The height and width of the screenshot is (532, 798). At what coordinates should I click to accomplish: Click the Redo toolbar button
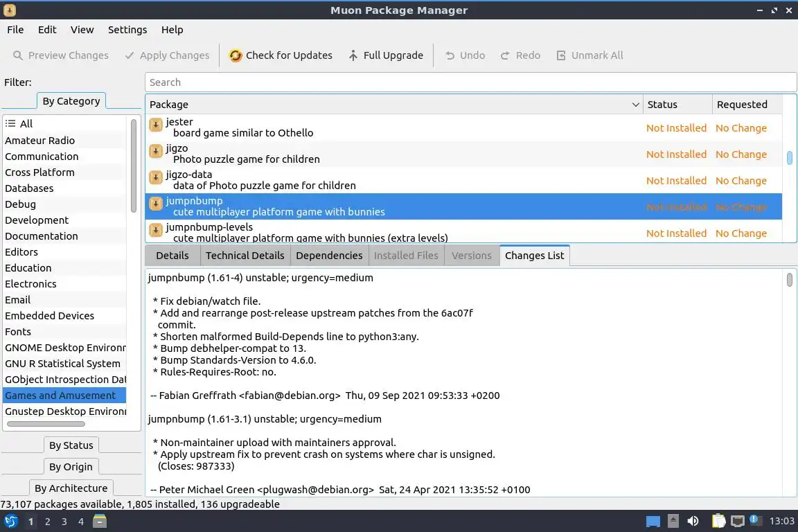coord(520,55)
